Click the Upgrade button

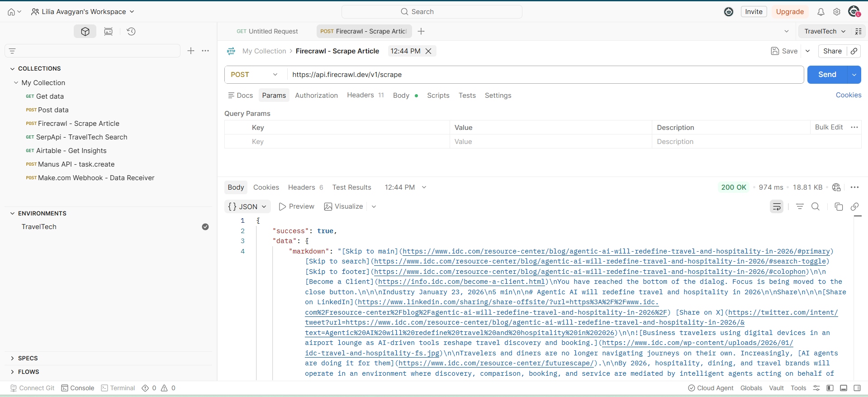click(x=790, y=12)
